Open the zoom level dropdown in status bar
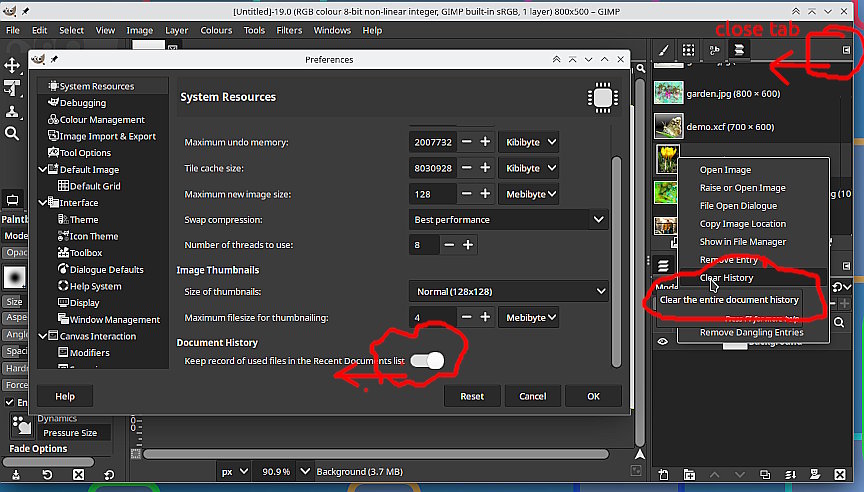This screenshot has width=864, height=492. tap(304, 472)
